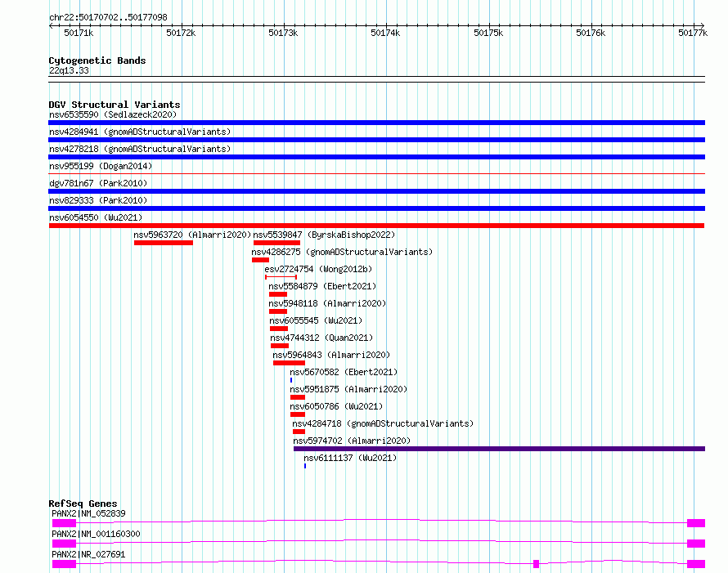Click the thin red line under nsv955199
This screenshot has width=728, height=573.
coord(376,174)
